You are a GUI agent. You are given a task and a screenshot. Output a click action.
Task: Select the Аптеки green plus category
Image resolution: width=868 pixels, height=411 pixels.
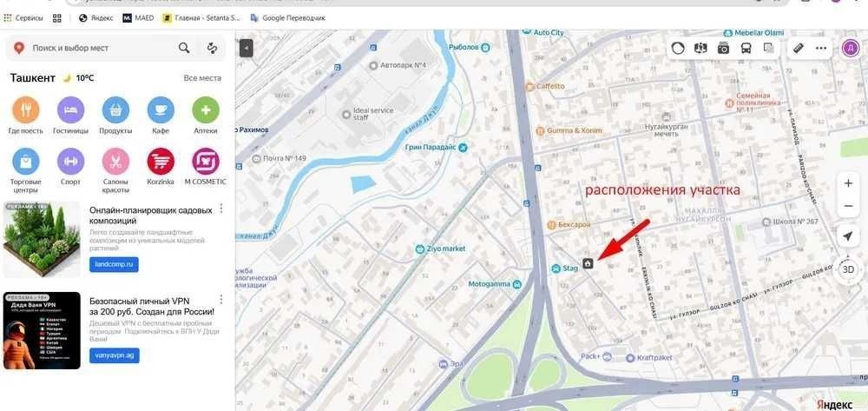coord(206,109)
